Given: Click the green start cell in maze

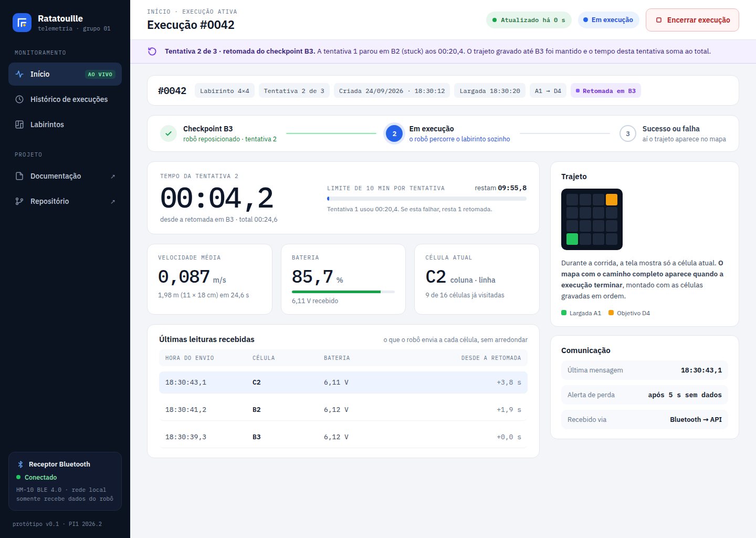Looking at the screenshot, I should pos(572,239).
